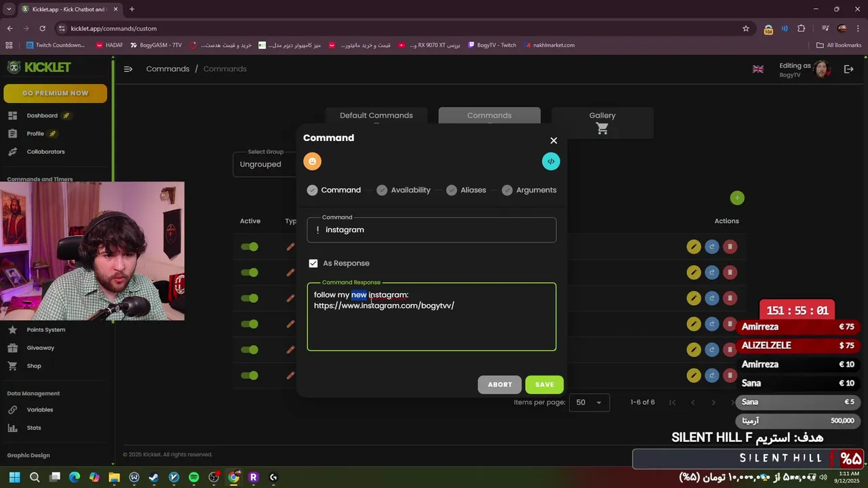Toggle Active switch on sixth command row
Viewport: 868px width, 488px height.
(250, 375)
